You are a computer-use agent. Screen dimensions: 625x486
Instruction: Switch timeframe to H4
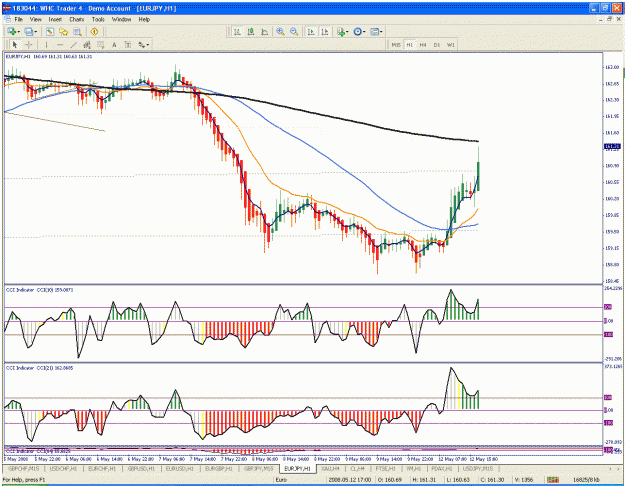coord(423,45)
